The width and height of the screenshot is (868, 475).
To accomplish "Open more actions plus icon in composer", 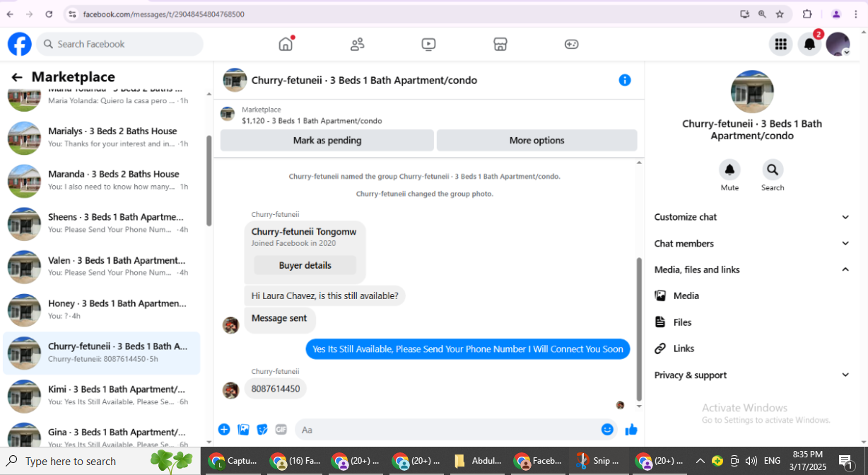I will pyautogui.click(x=224, y=429).
